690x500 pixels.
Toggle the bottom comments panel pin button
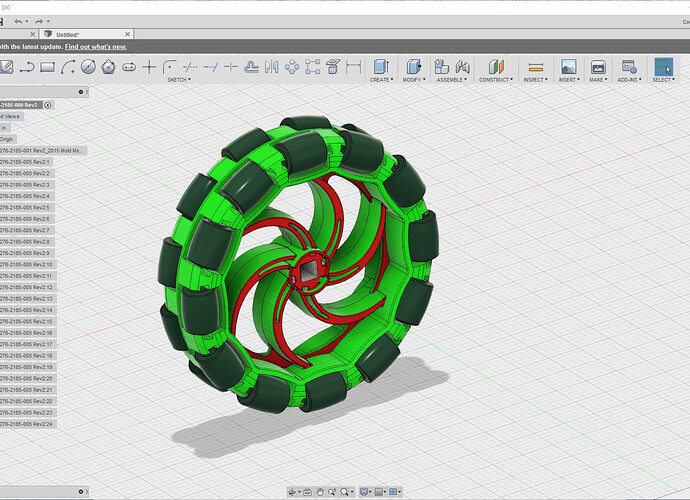coord(81,492)
